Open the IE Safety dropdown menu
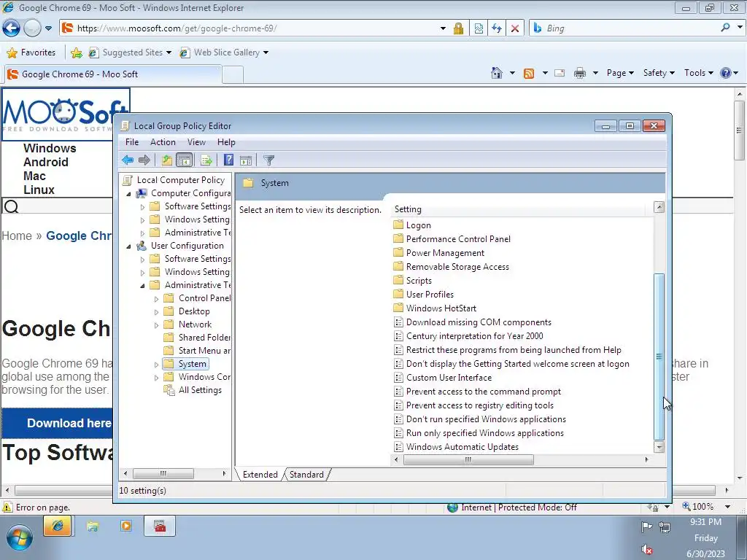747x560 pixels. click(659, 73)
